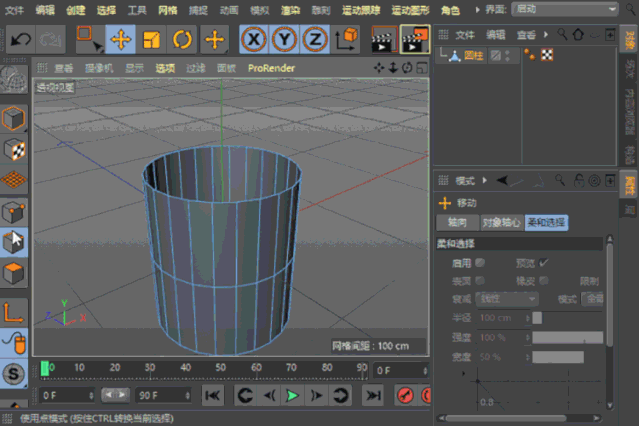Open the 界面 layout dropdown at top right
This screenshot has height=426, width=639.
click(564, 10)
